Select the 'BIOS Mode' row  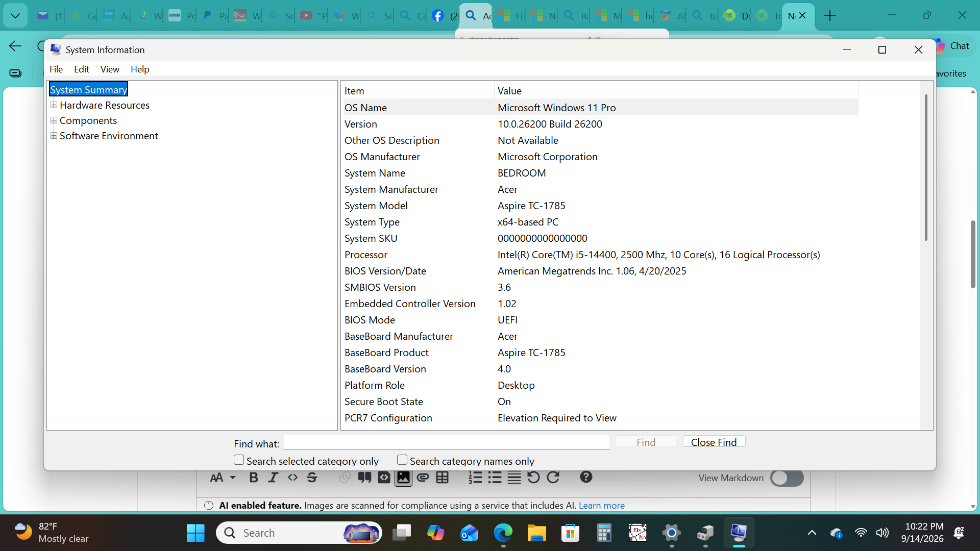tap(600, 319)
